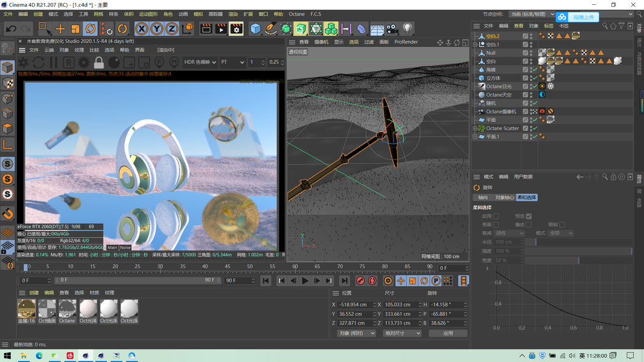Click the magnet Snap icon in left sidebar
This screenshot has height=362, width=644.
tap(7, 214)
